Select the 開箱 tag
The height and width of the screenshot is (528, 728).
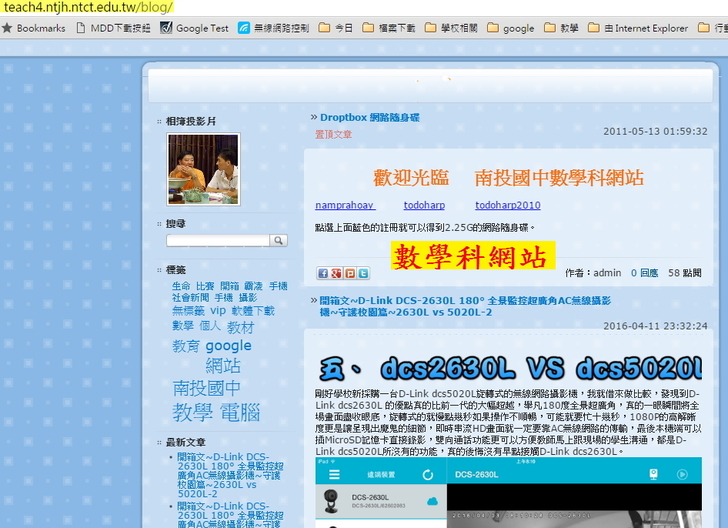point(229,286)
